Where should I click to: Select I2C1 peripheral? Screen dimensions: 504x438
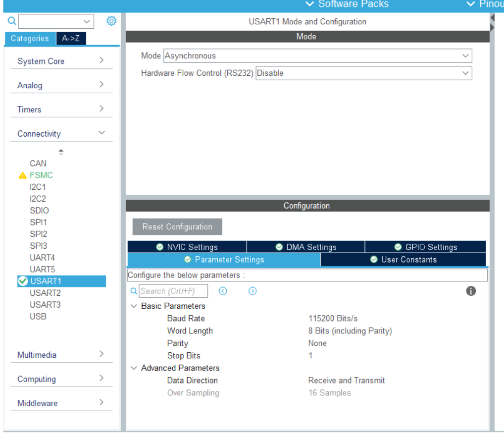38,187
